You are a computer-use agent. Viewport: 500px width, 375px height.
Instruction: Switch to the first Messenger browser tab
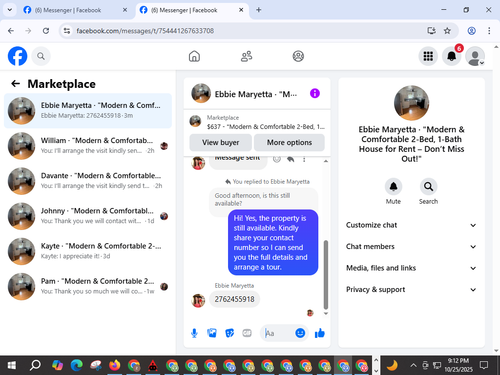[x=75, y=10]
